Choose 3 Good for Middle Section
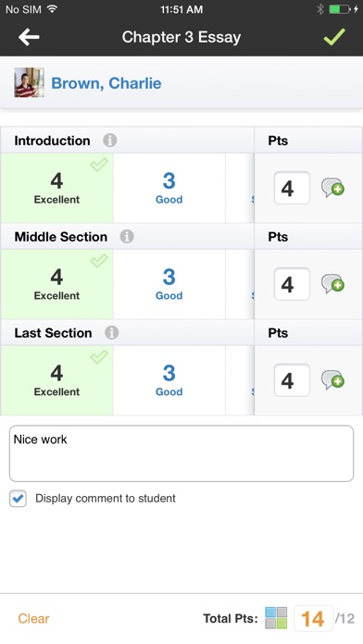This screenshot has height=644, width=363. pos(169,284)
